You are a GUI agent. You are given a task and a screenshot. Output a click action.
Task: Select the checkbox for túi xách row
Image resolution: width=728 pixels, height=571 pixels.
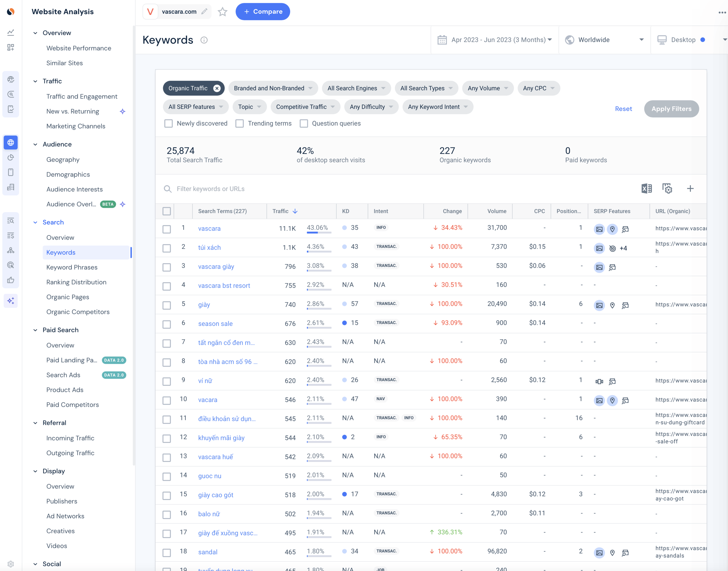coord(167,248)
